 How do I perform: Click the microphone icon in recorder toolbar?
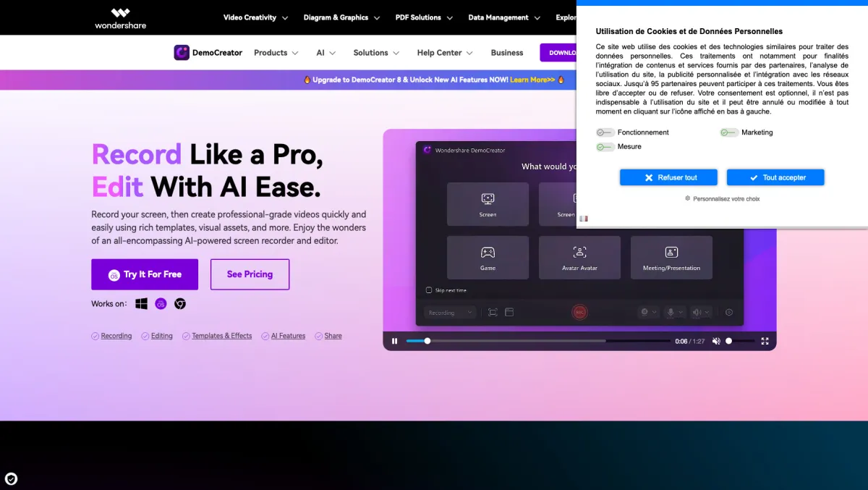(x=671, y=312)
